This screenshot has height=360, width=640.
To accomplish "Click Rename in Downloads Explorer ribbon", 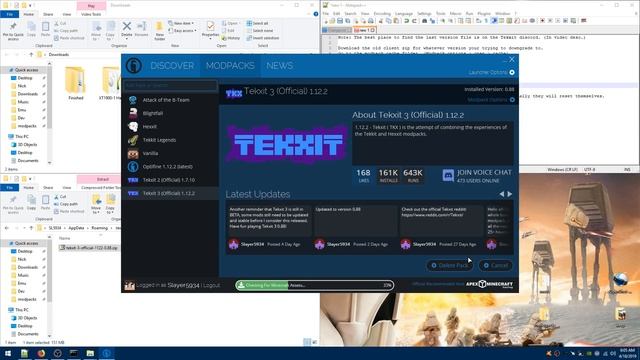I will 141,29.
